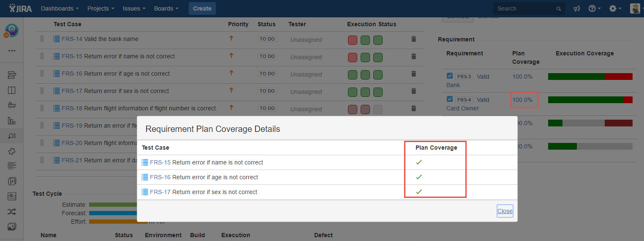Open the sidebar reports bar-chart icon
The image size is (644, 241).
[x=12, y=121]
